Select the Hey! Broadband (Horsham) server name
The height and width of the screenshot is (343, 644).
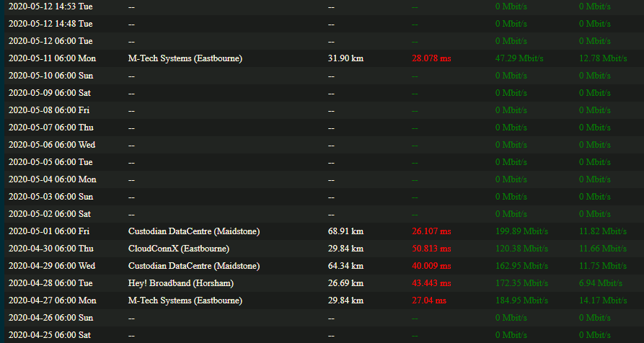click(x=180, y=283)
